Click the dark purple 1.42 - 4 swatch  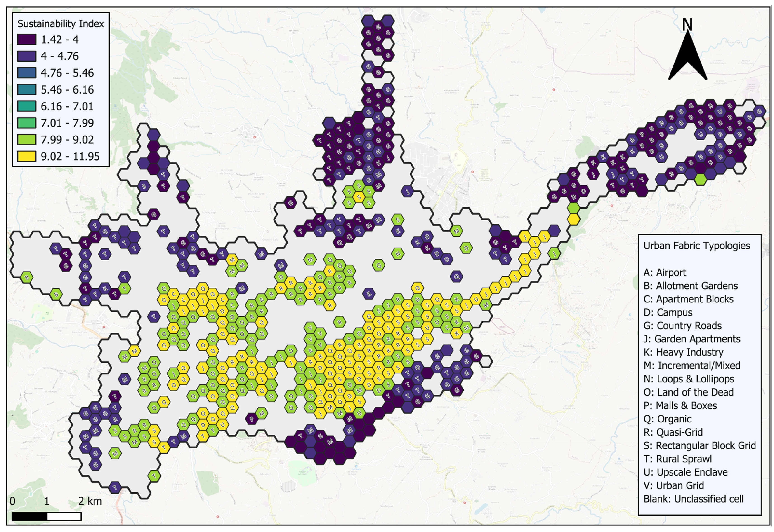27,39
